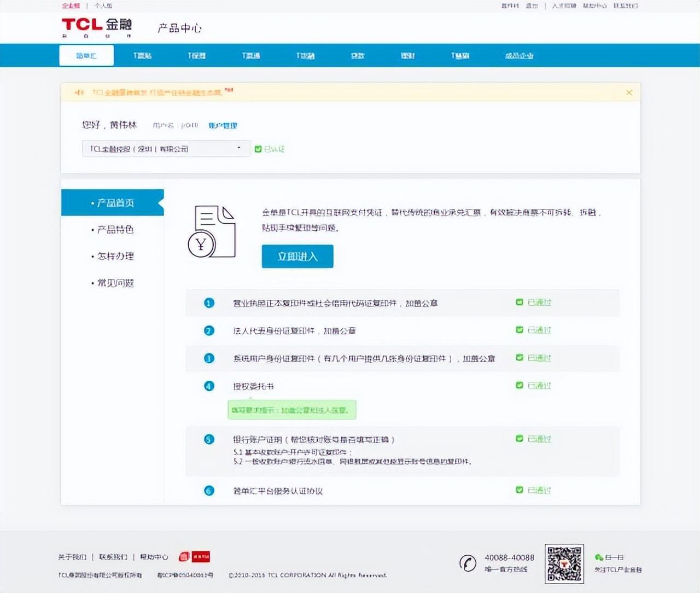Click the 营业执照正本复印件 requirement text
The height and width of the screenshot is (593, 700).
point(335,303)
